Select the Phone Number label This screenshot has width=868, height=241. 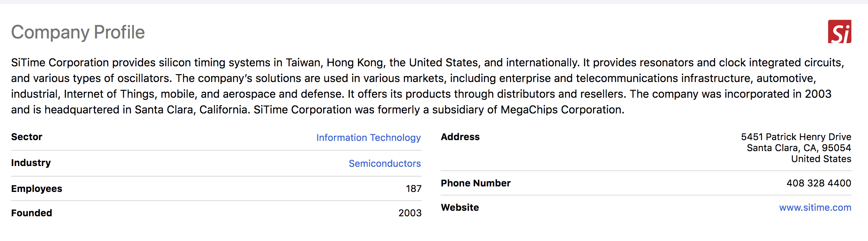pos(475,183)
